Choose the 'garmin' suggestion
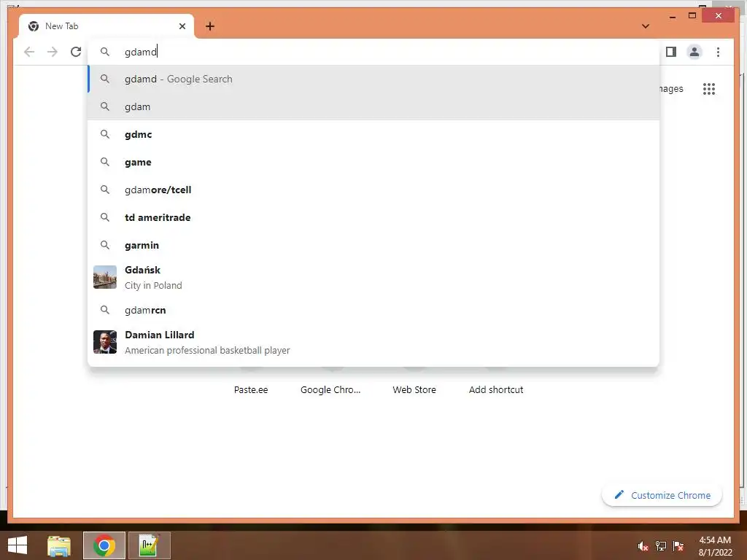Image resolution: width=747 pixels, height=560 pixels. coord(374,245)
